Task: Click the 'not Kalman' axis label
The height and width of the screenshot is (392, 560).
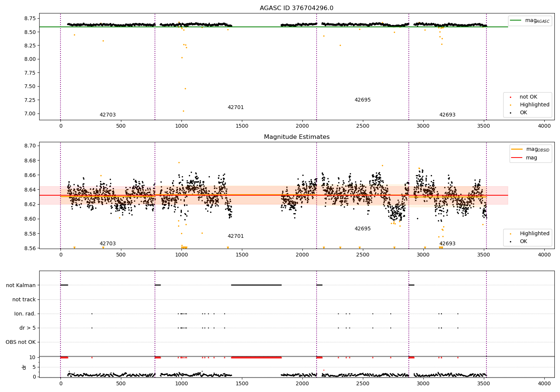Action: [21, 285]
